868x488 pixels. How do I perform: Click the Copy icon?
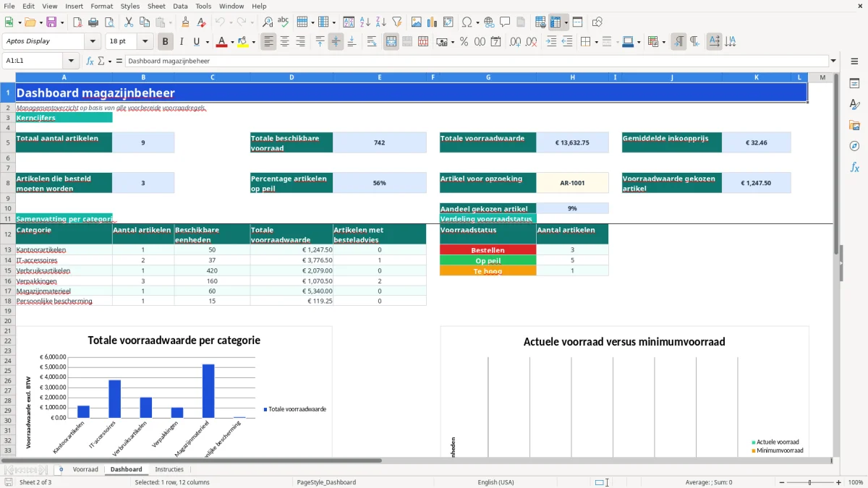(x=144, y=22)
